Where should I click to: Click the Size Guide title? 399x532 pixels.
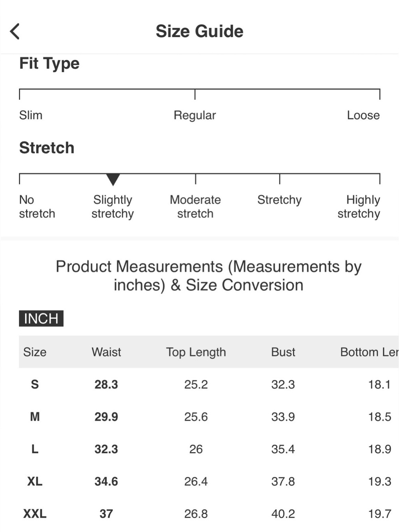point(200,31)
